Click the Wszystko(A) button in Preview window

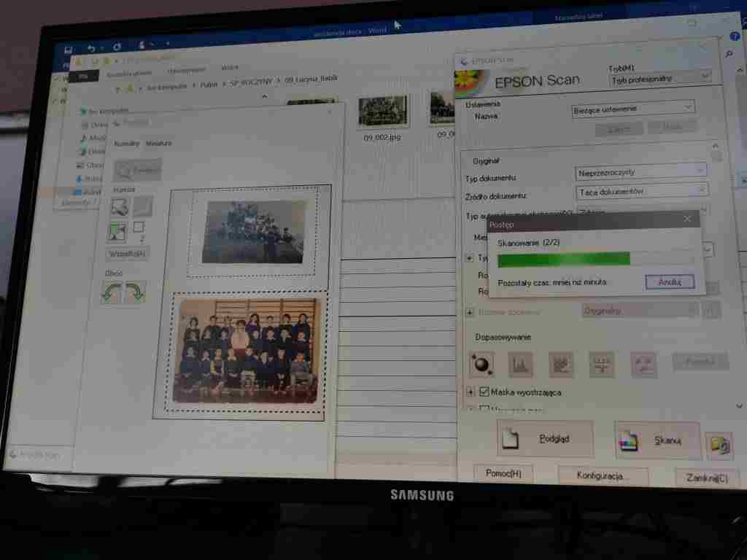point(127,254)
